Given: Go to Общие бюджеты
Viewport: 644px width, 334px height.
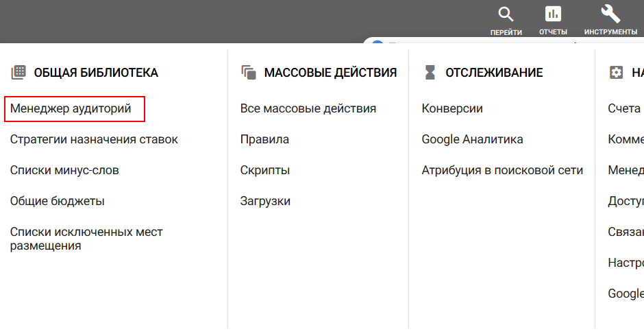Looking at the screenshot, I should pyautogui.click(x=57, y=201).
